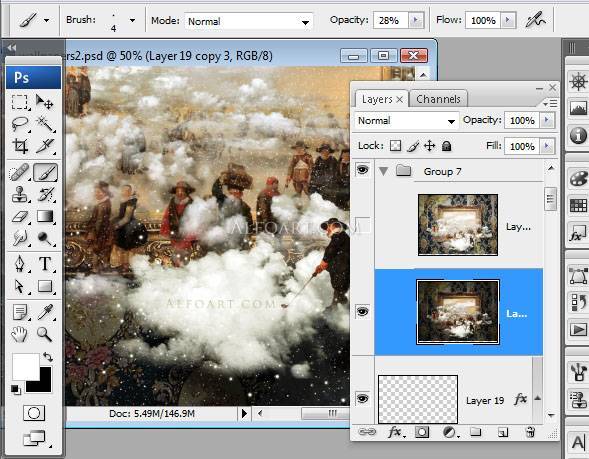Swap foreground and background colors

point(48,356)
